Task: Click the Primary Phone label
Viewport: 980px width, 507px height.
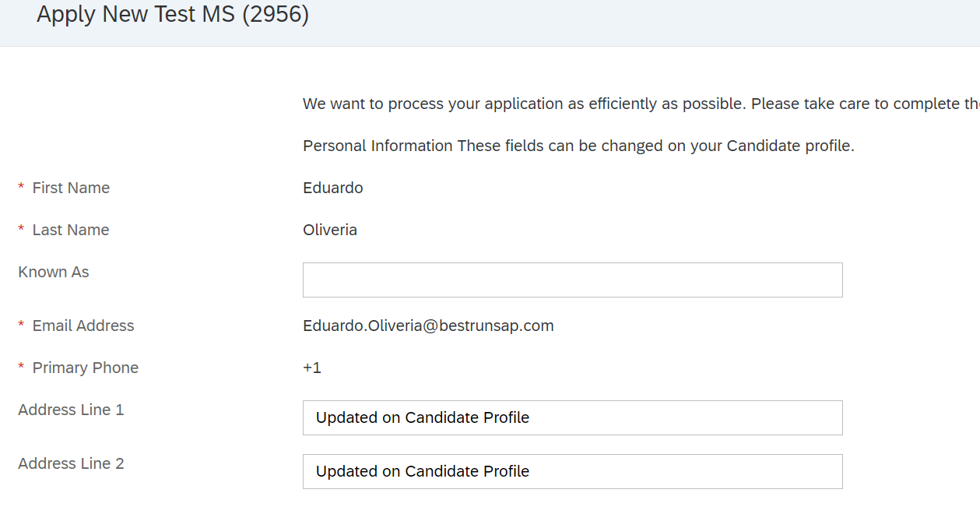Action: point(86,368)
